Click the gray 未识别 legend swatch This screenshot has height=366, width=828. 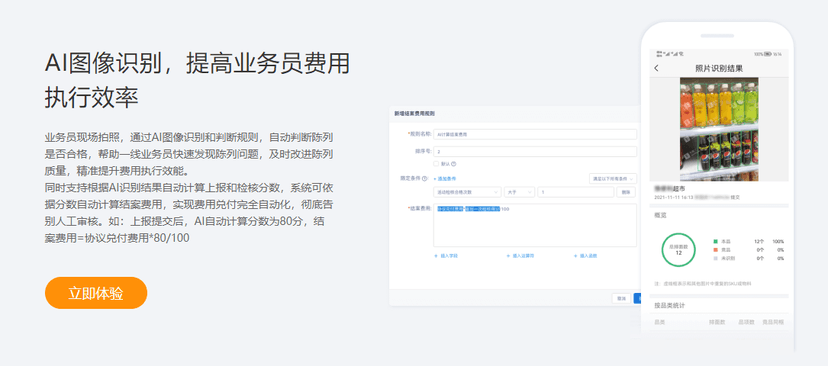tap(716, 258)
